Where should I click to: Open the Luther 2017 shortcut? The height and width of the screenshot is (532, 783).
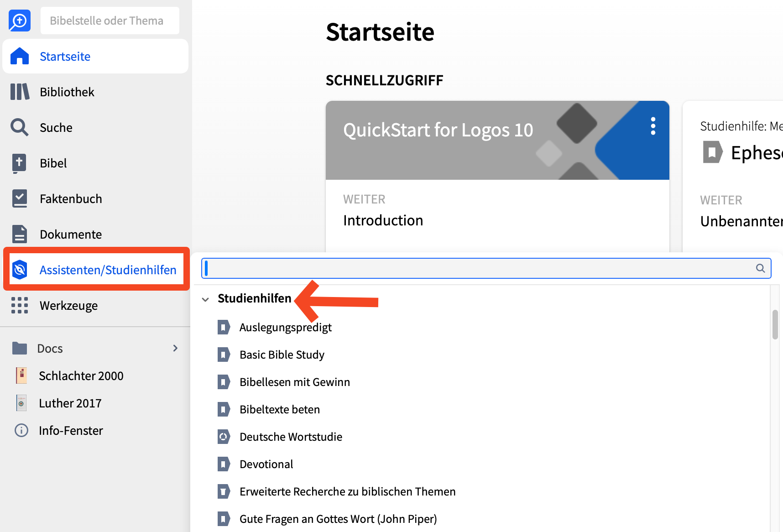[70, 403]
